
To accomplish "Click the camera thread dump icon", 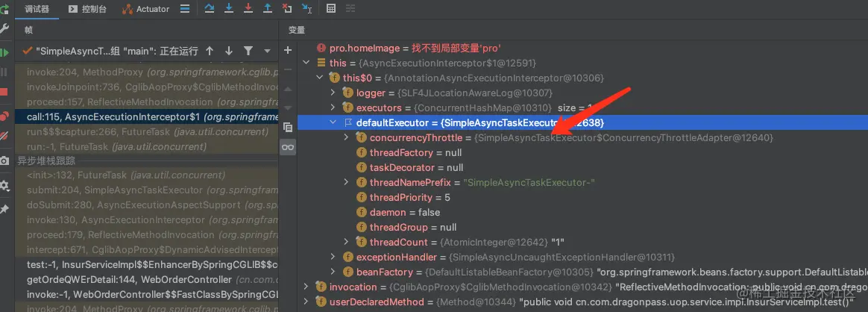I will coord(4,160).
